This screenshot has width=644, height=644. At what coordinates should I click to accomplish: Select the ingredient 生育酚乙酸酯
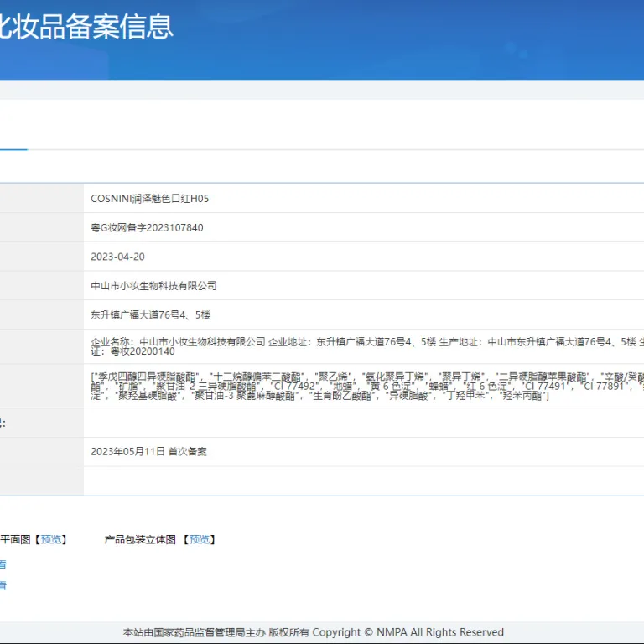point(342,396)
